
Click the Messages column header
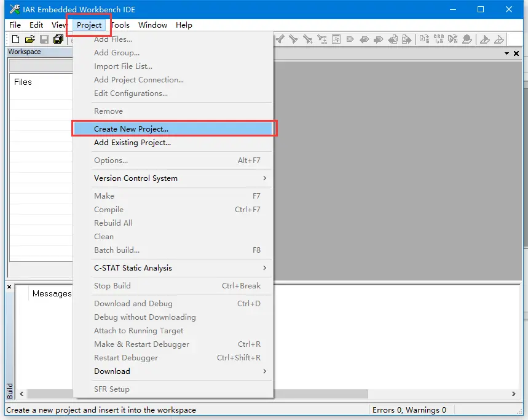tap(52, 294)
